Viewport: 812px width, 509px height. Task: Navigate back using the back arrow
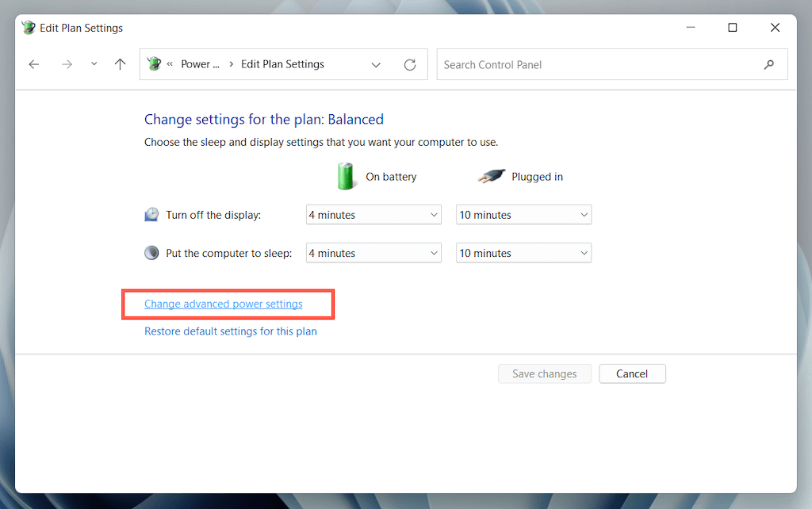(x=33, y=64)
